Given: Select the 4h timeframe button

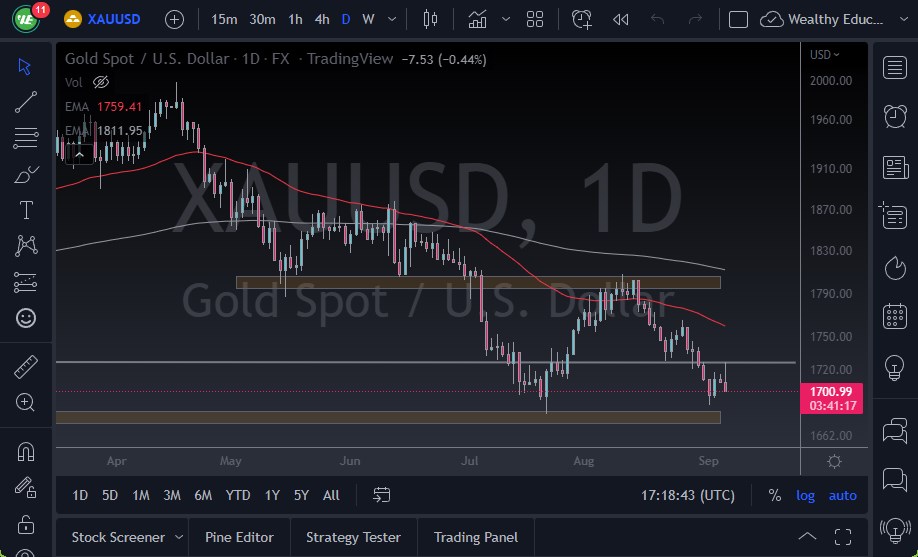Looking at the screenshot, I should [321, 19].
